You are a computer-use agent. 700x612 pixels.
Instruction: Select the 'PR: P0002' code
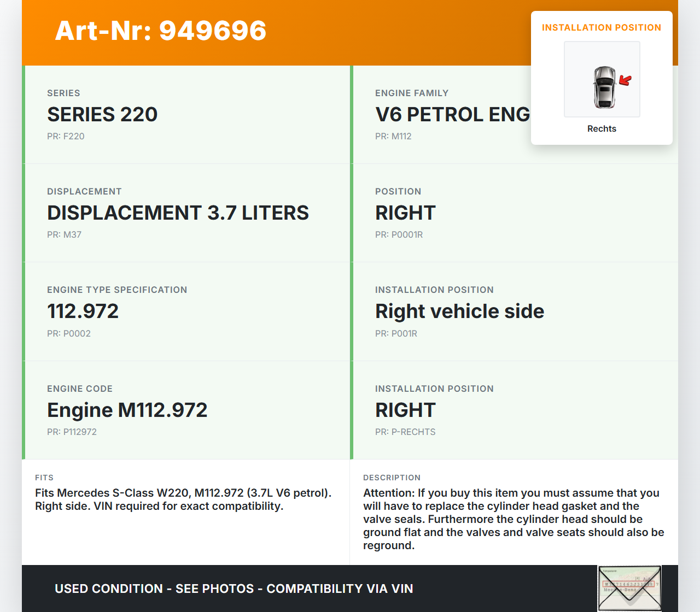pyautogui.click(x=69, y=333)
